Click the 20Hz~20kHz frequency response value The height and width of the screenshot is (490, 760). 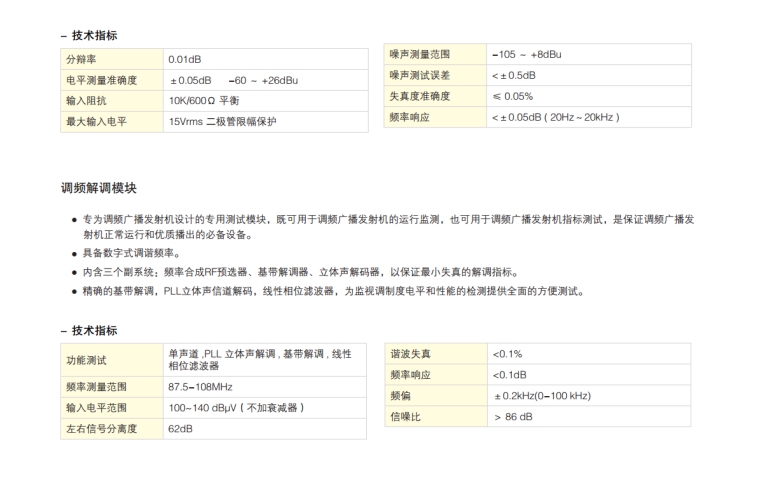coord(555,117)
